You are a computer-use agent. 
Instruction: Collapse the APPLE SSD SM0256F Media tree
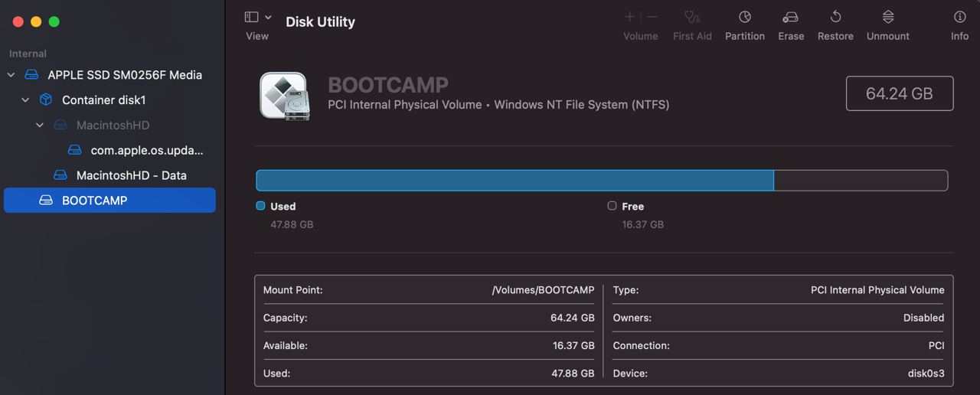pos(11,75)
